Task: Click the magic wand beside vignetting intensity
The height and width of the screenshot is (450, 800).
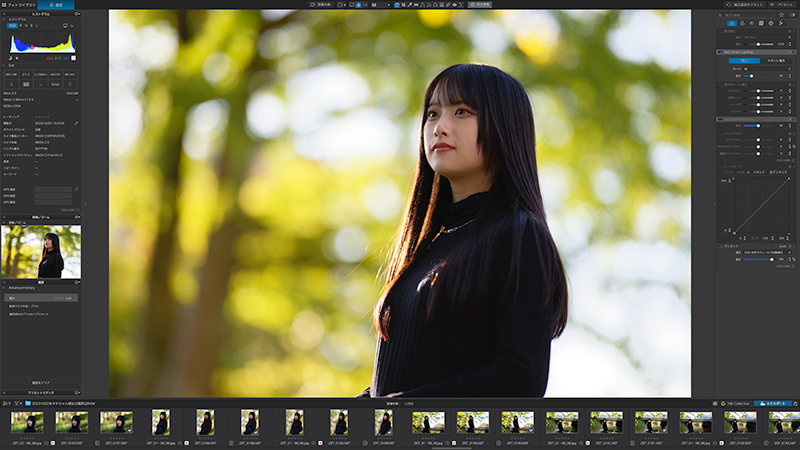Action: point(794,259)
